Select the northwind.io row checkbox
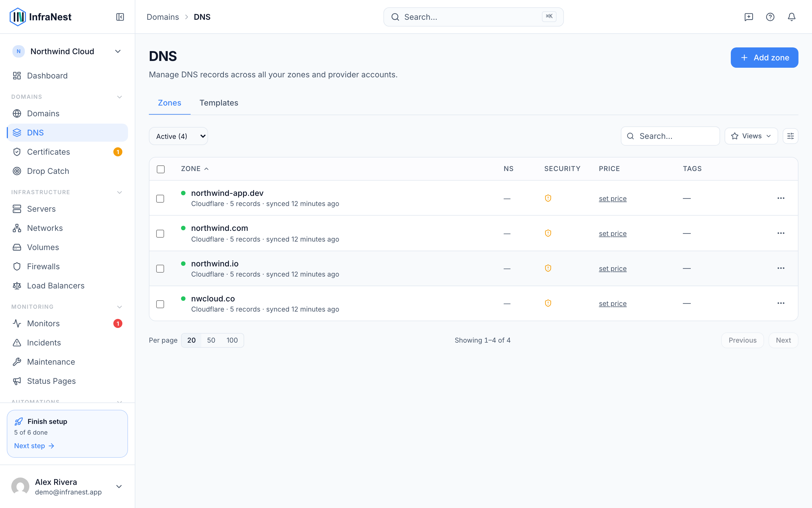812x508 pixels. (160, 269)
